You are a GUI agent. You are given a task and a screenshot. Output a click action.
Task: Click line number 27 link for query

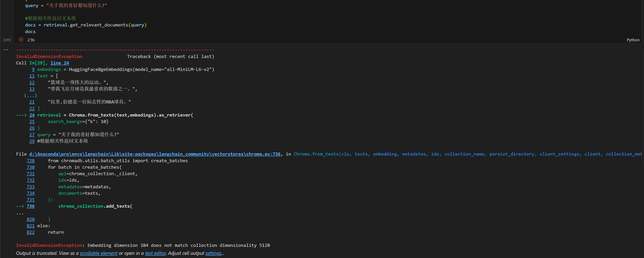coord(32,135)
